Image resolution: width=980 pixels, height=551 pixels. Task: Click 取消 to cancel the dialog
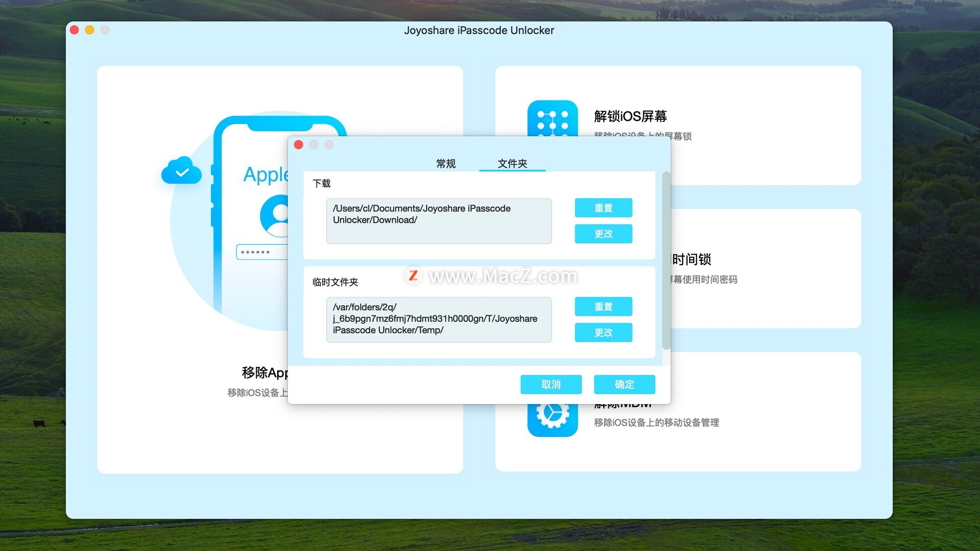551,385
